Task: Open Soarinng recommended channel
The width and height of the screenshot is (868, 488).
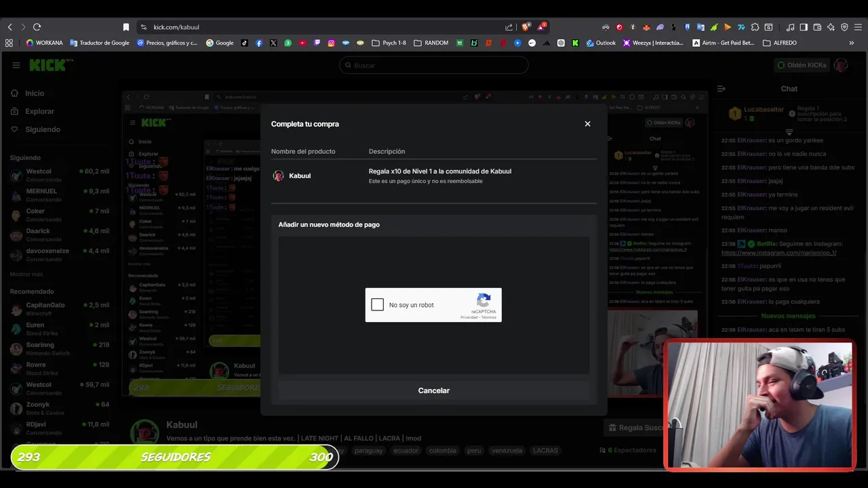Action: coord(60,348)
